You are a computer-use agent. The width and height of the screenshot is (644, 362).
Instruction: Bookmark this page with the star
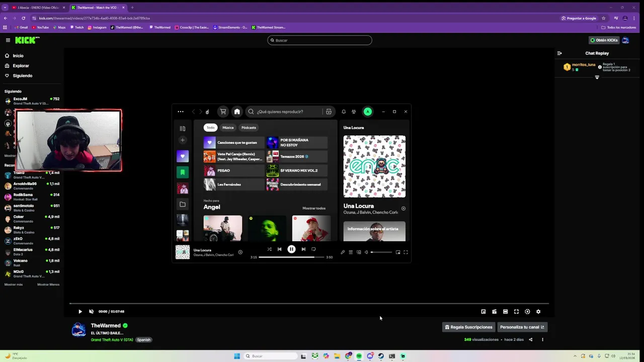[x=603, y=18]
